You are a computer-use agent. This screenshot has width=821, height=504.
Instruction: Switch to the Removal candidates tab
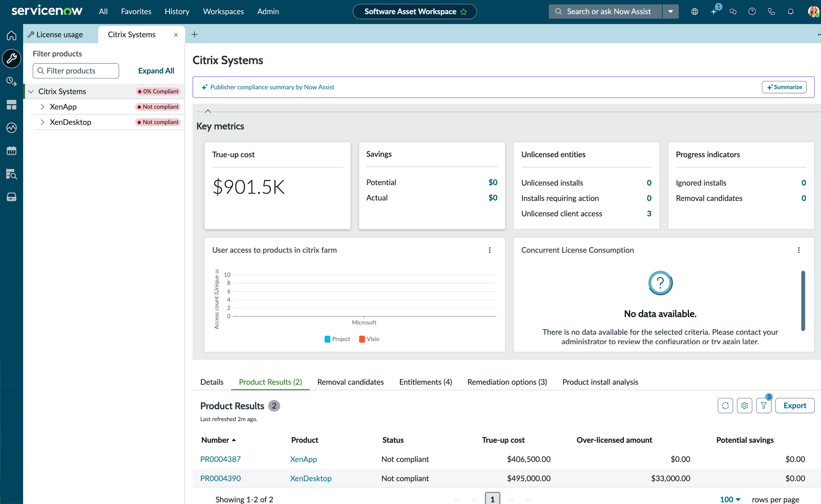click(x=350, y=382)
